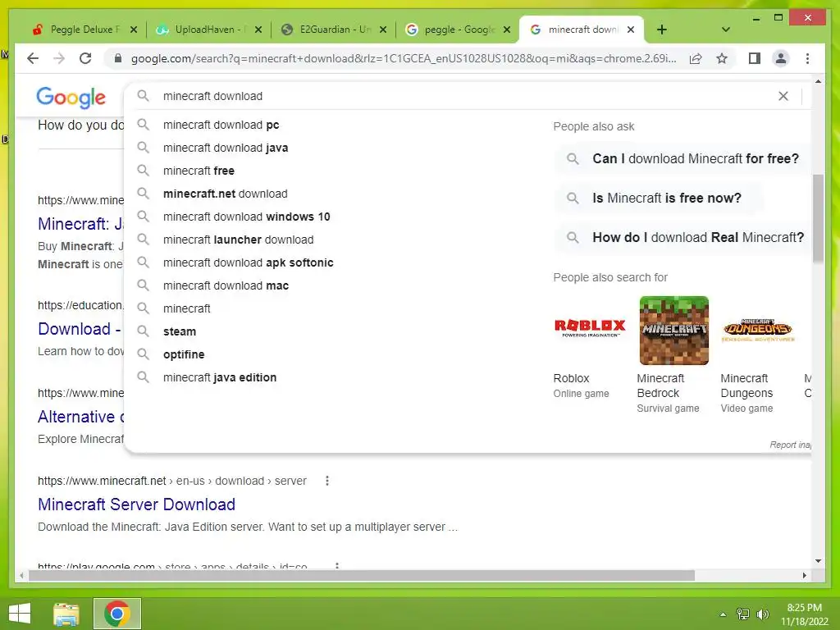Pick the plain minecraft suggestion
The height and width of the screenshot is (630, 840).
coord(186,309)
